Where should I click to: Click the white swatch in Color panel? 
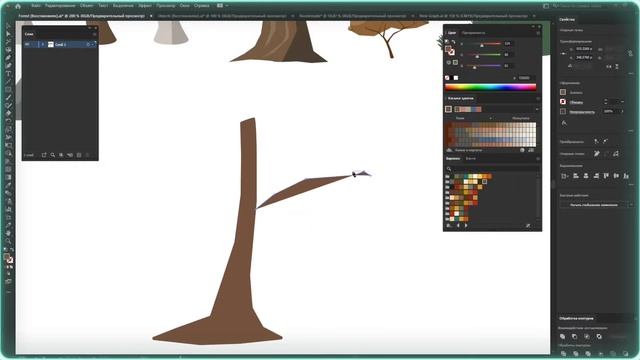pyautogui.click(x=456, y=78)
